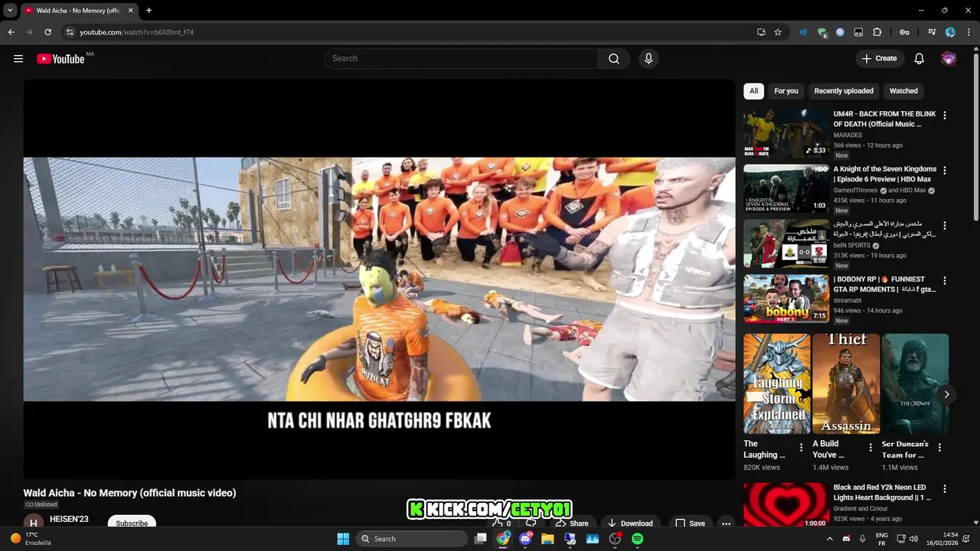Open Chrome media controls icon
Viewport: 980px width, 551px height.
(932, 32)
